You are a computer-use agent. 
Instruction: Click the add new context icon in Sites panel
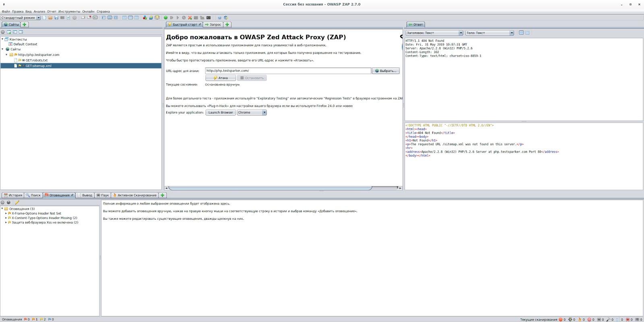[8, 32]
